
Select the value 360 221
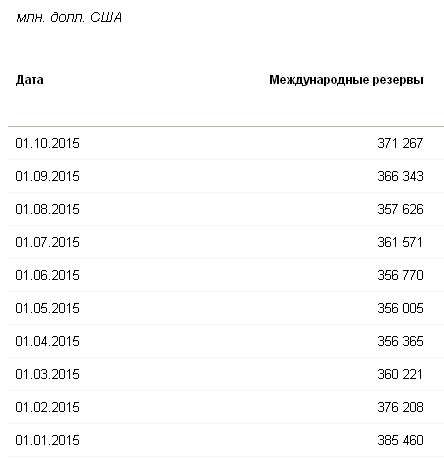[x=400, y=374]
